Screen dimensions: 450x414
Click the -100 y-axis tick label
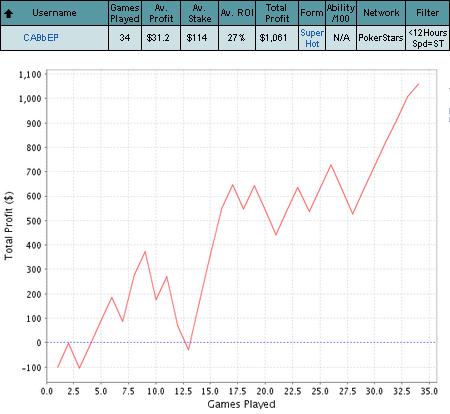(x=32, y=367)
